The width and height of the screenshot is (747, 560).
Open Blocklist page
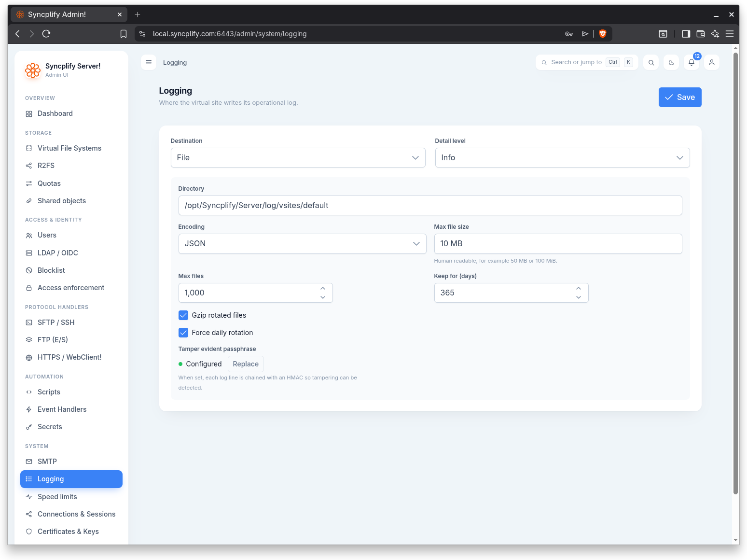(x=71, y=270)
